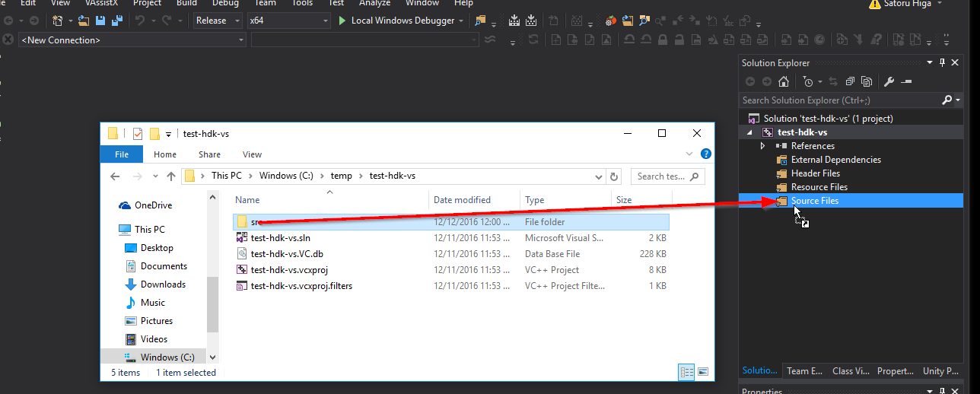The height and width of the screenshot is (394, 980).
Task: Open Properties wrench icon in Solution Explorer
Action: pos(888,81)
